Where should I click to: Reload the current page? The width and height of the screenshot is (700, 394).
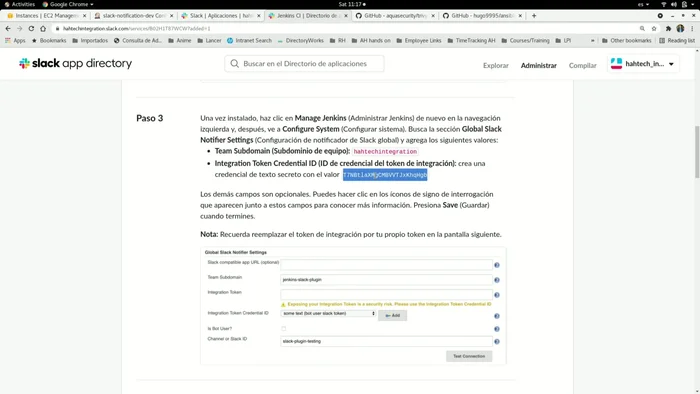click(x=31, y=28)
